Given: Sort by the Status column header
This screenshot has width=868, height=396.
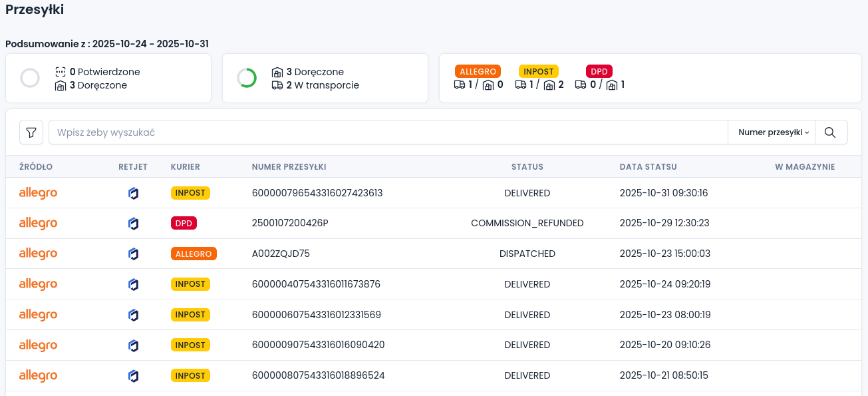Looking at the screenshot, I should 527,167.
